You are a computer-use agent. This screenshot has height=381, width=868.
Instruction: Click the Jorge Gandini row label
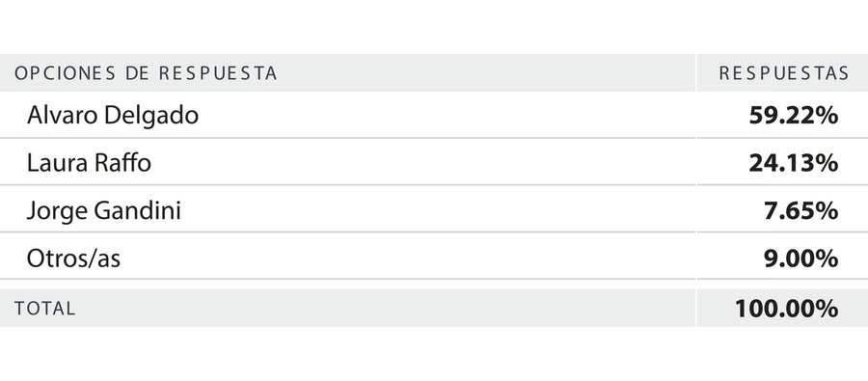coord(103,211)
